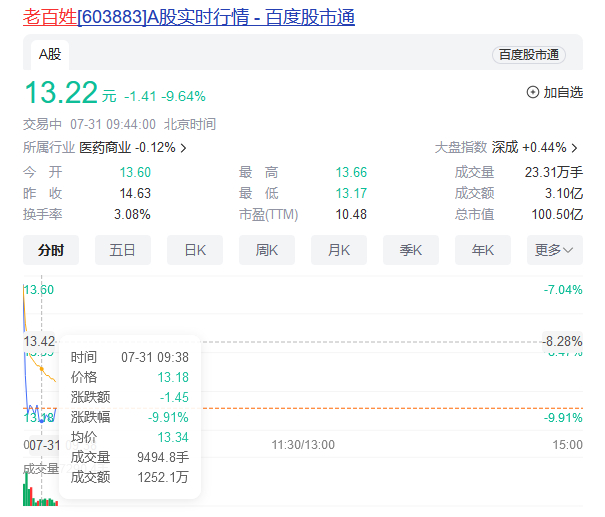Click the volume bars at chart bottom
The height and width of the screenshot is (517, 605).
point(38,490)
